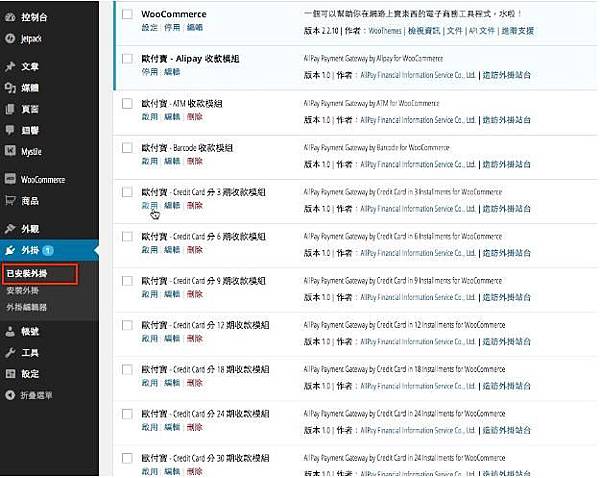The width and height of the screenshot is (600, 478).
Task: Delete Credit Card 分 6 期 with 刪除
Action: (x=195, y=250)
